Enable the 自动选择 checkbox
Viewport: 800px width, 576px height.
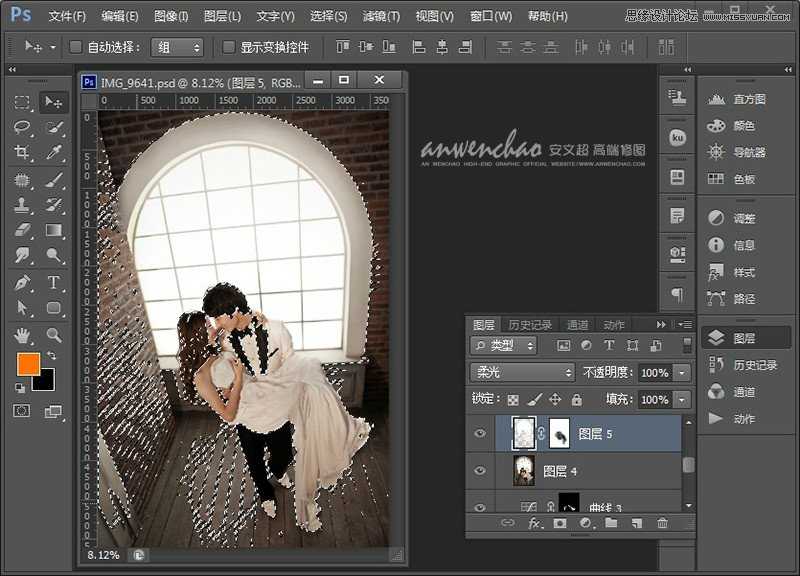click(76, 47)
